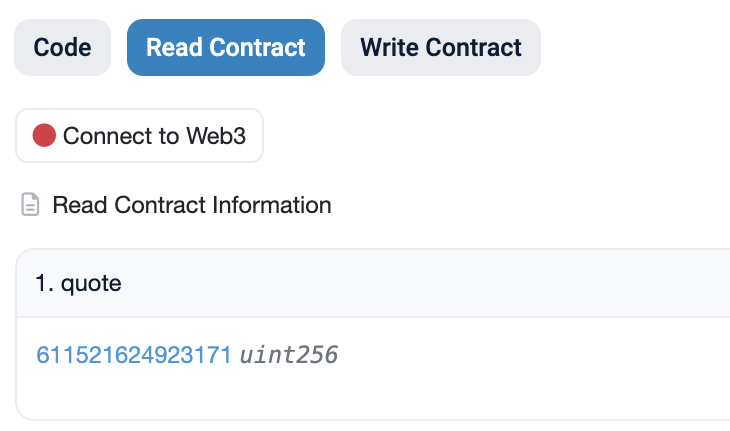The width and height of the screenshot is (730, 431).
Task: Click the document icon beside Read Contract Information
Action: pos(31,206)
